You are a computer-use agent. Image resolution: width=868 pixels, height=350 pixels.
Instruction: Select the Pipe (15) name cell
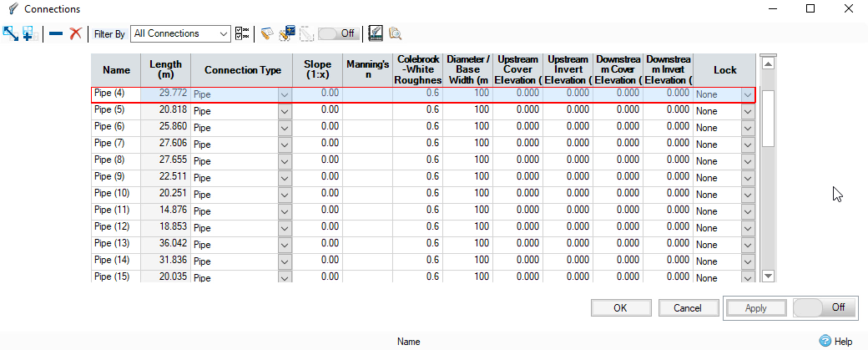pos(116,276)
